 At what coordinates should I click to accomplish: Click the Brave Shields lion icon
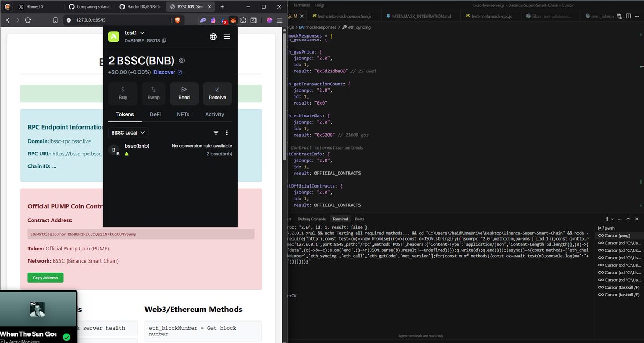[x=178, y=20]
